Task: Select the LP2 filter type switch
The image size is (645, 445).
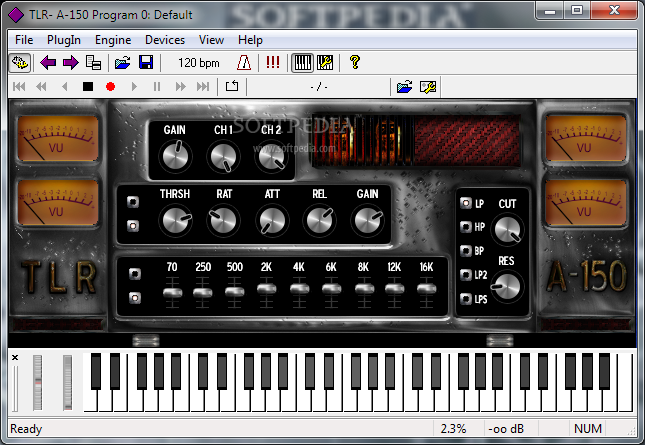Action: pos(466,275)
